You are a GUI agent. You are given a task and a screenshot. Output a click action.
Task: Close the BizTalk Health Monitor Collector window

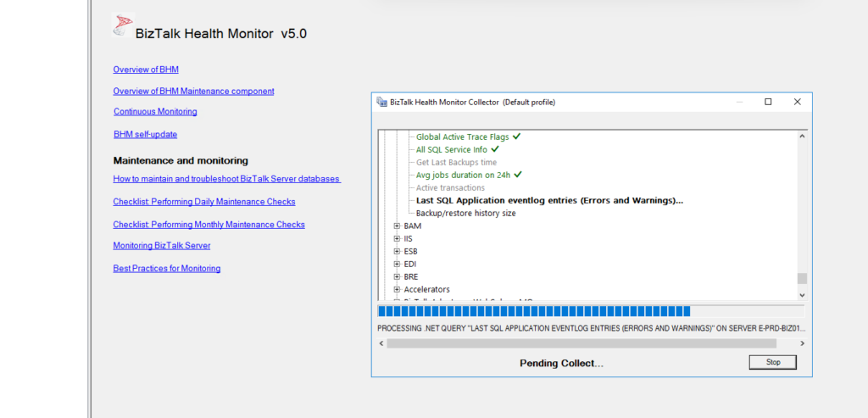click(x=797, y=102)
